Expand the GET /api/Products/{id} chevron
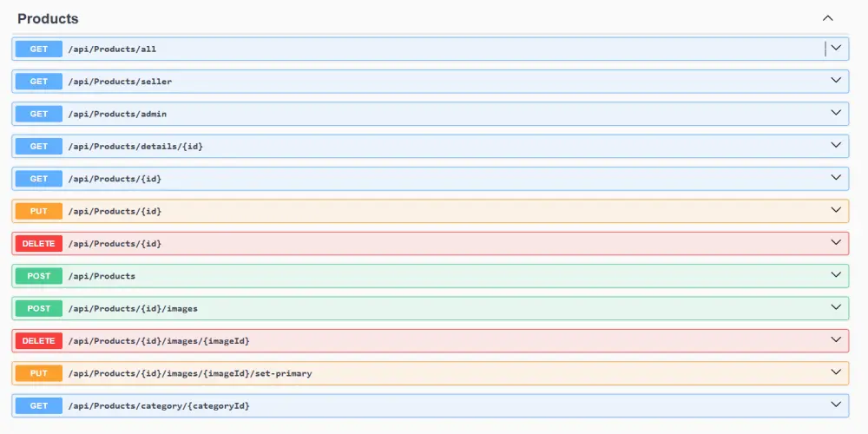The image size is (868, 434). coord(836,178)
